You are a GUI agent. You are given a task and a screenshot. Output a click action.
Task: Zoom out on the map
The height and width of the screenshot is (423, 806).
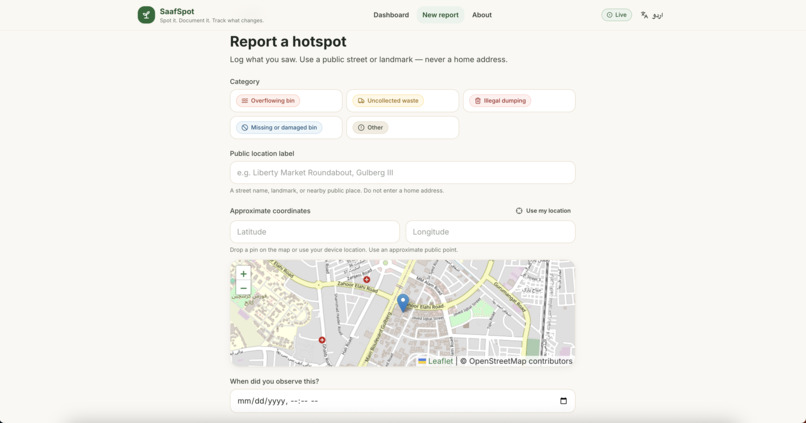(244, 288)
